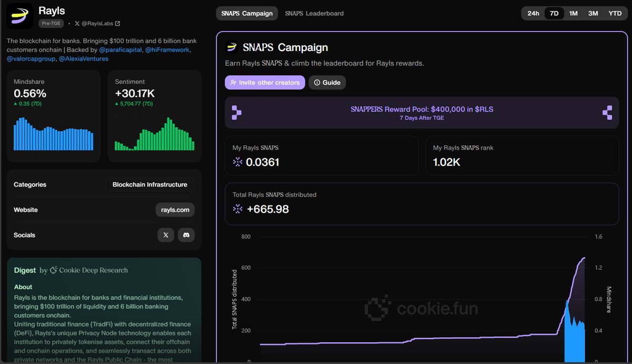This screenshot has width=632, height=364.
Task: Click the snaps icon beside +665.98
Action: tap(238, 209)
